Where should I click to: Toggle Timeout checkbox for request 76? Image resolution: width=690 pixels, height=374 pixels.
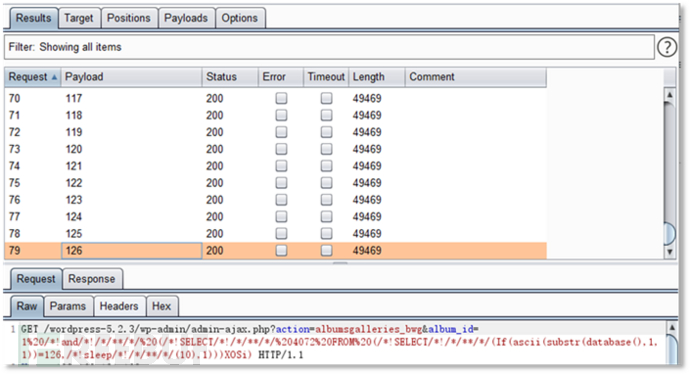point(327,200)
